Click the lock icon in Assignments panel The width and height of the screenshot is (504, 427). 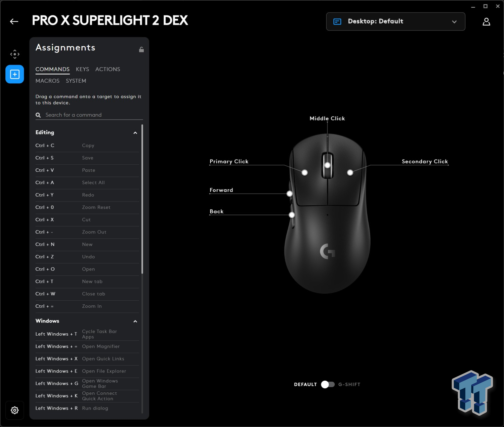pos(141,49)
